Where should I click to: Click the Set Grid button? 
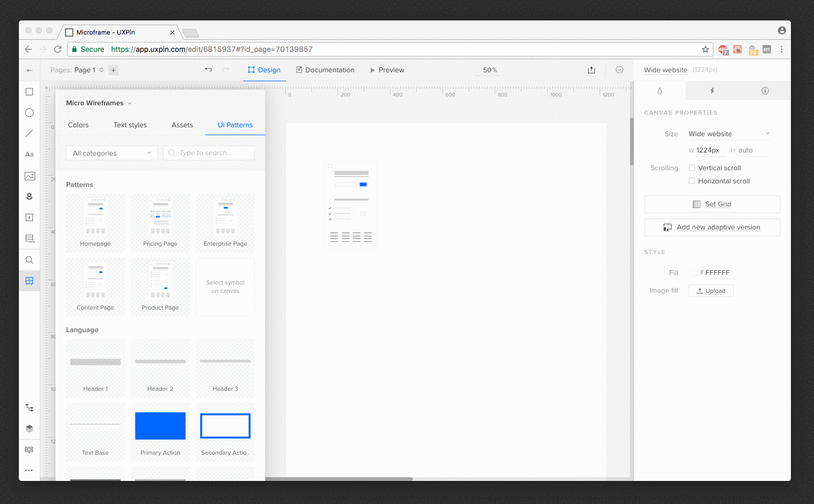coord(712,204)
